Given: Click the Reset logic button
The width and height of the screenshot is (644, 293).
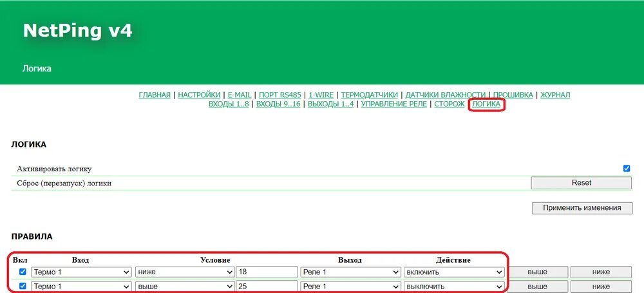Looking at the screenshot, I should (581, 183).
